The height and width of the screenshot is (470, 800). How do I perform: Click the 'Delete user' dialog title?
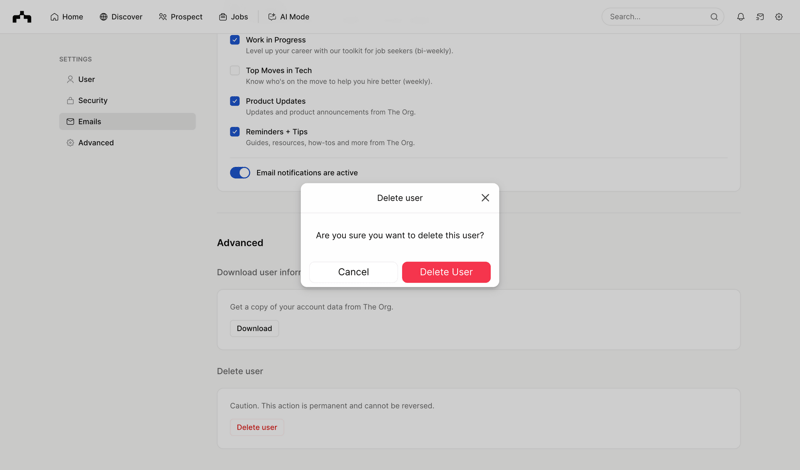[399, 198]
